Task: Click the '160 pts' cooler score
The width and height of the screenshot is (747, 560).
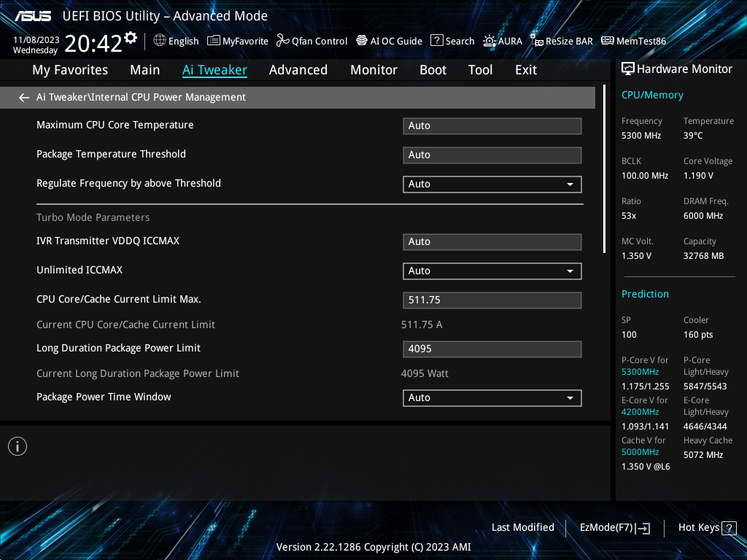Action: tap(698, 335)
